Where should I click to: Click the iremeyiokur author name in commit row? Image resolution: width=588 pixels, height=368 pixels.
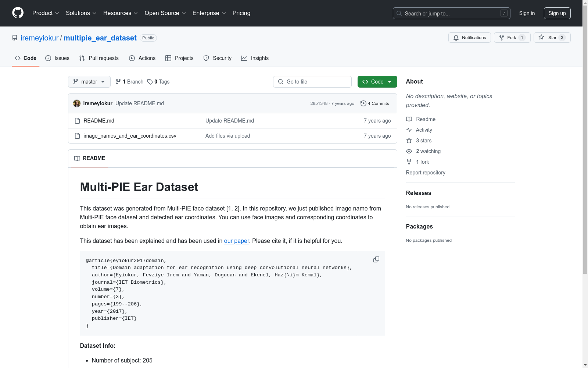point(98,103)
